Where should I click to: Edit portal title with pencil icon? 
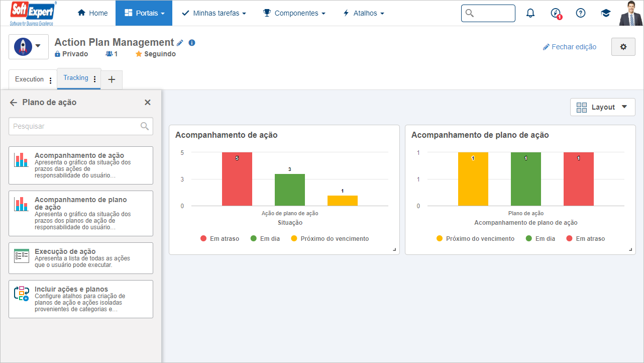tap(180, 43)
